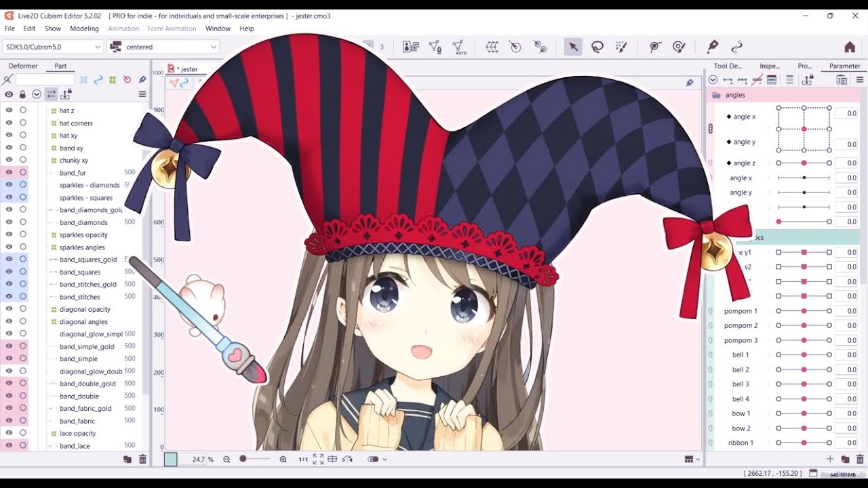
Task: Switch to the Tool Details tab
Action: coord(728,66)
